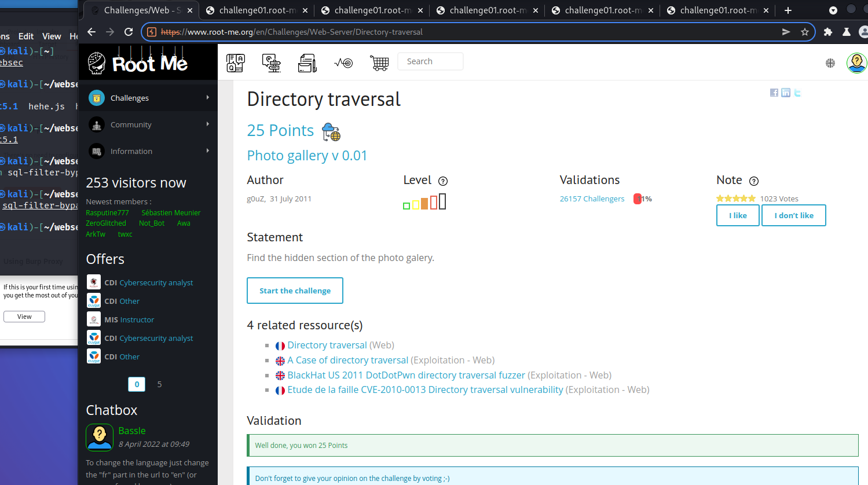The width and height of the screenshot is (868, 485).
Task: Click the I don't like button
Action: (794, 215)
